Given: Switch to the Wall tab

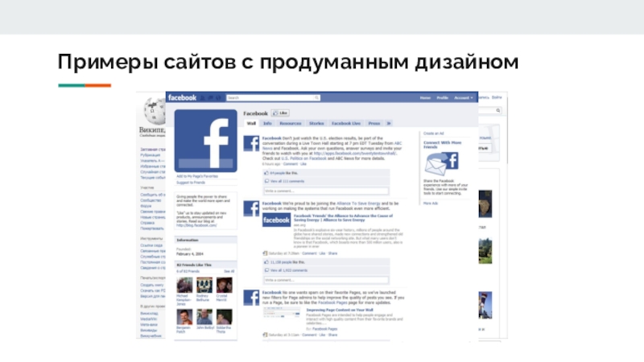Looking at the screenshot, I should click(251, 123).
